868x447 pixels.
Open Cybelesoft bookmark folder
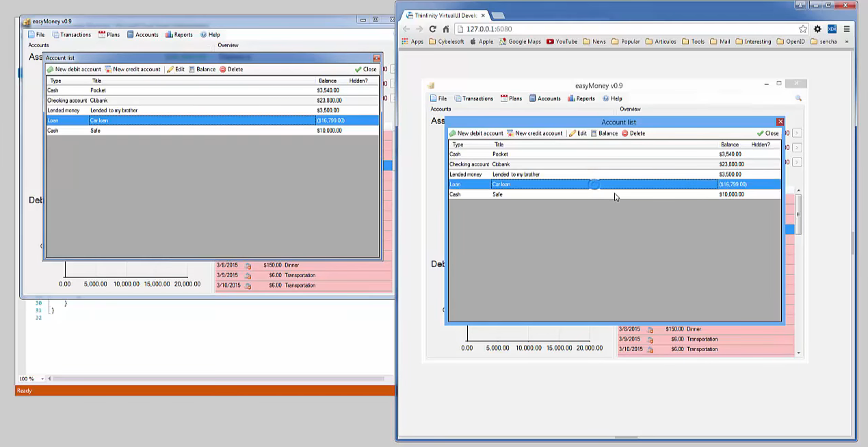tap(447, 41)
